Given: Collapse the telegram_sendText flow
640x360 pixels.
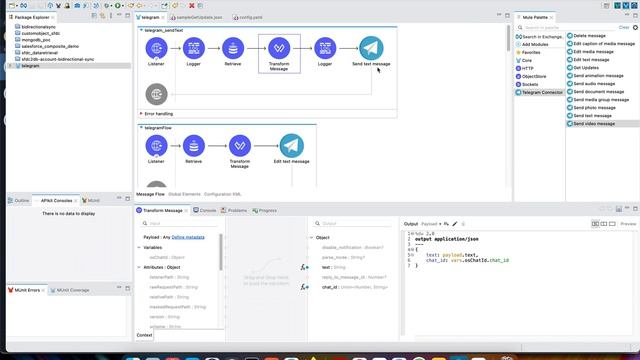Looking at the screenshot, I should (x=141, y=30).
